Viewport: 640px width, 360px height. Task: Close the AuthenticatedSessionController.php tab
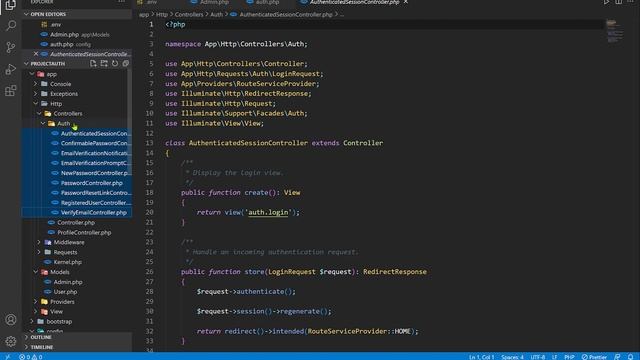point(406,2)
